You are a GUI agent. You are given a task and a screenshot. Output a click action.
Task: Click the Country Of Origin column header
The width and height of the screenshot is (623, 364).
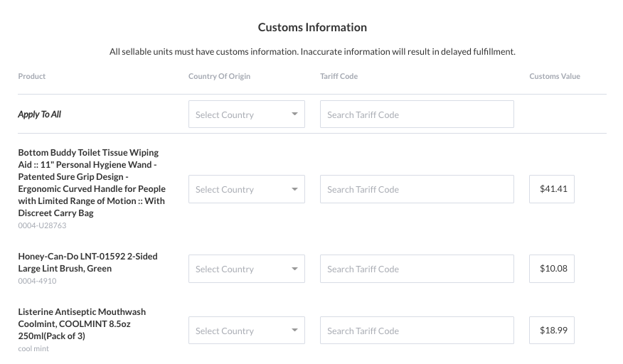tap(219, 76)
